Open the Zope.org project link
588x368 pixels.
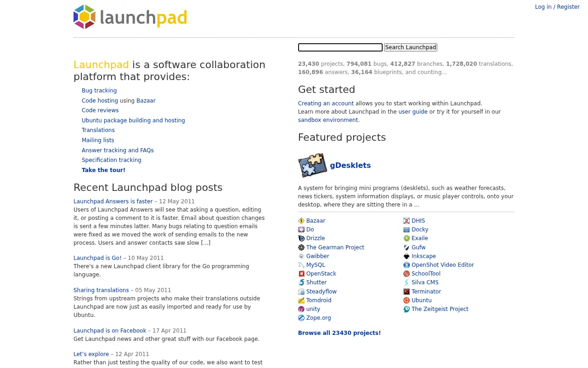(318, 318)
